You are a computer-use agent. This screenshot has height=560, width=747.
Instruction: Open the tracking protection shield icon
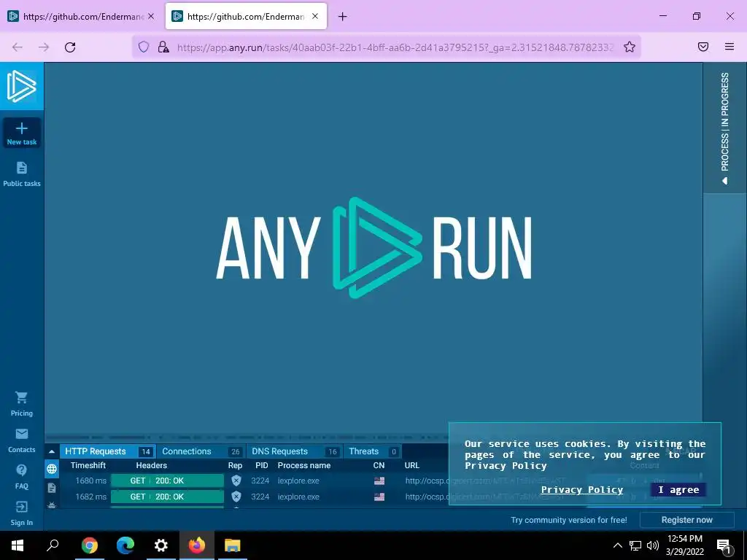tap(144, 47)
